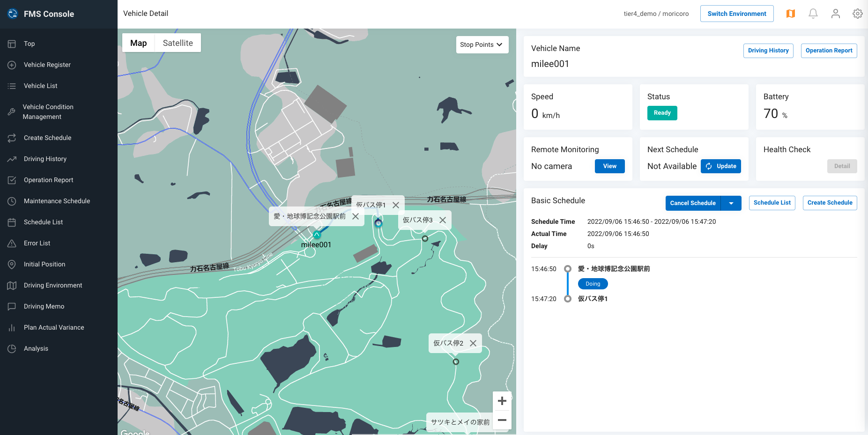Open Vehicle List in sidebar

[x=41, y=86]
